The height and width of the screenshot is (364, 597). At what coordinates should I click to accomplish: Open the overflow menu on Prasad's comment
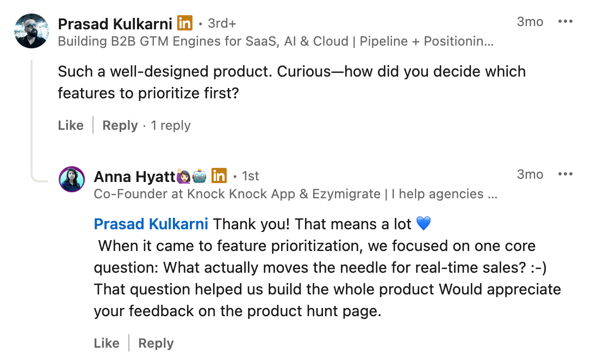click(565, 21)
